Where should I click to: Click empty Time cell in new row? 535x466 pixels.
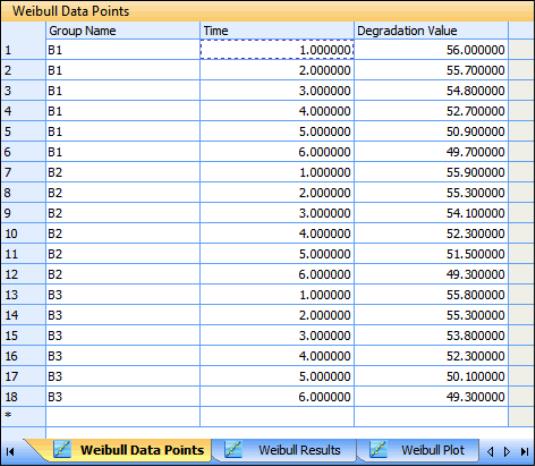pyautogui.click(x=277, y=417)
